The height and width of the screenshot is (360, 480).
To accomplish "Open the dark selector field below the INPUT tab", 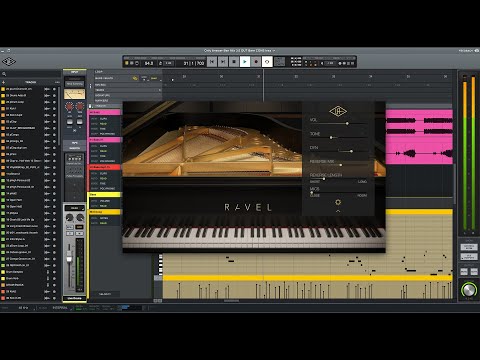I will coord(75,79).
